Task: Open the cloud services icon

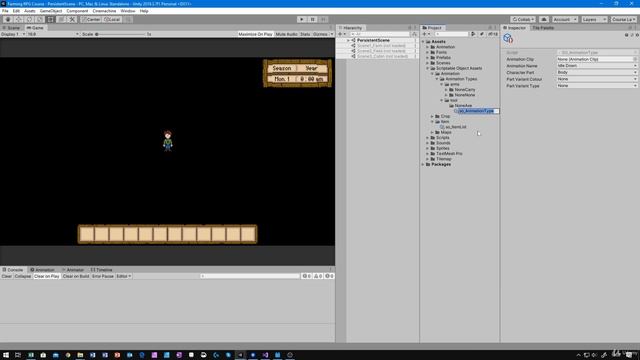Action: (544, 19)
